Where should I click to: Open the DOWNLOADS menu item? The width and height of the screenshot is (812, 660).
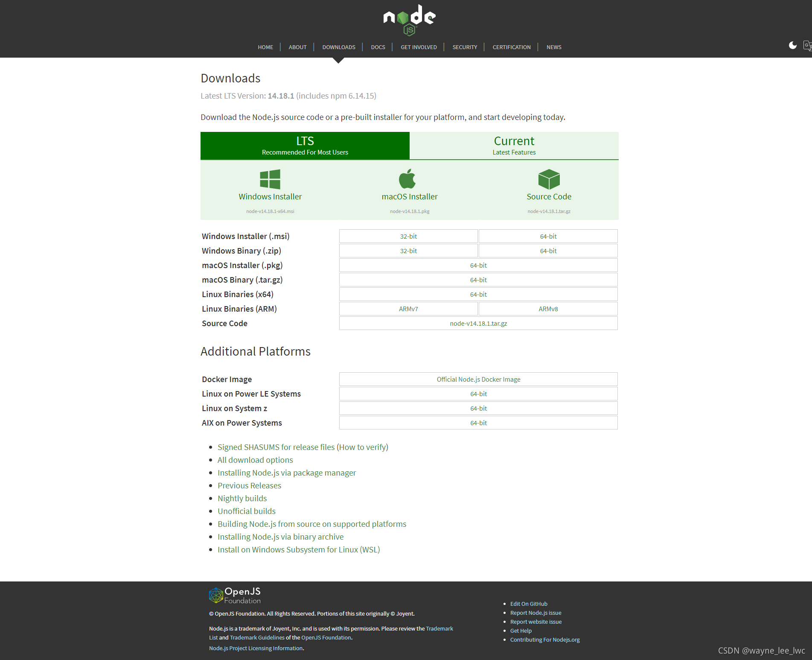(339, 47)
